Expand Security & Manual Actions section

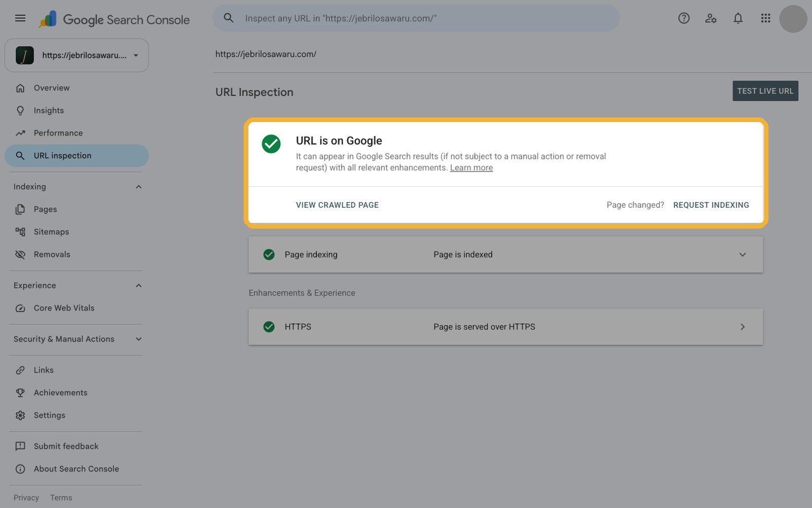point(139,339)
